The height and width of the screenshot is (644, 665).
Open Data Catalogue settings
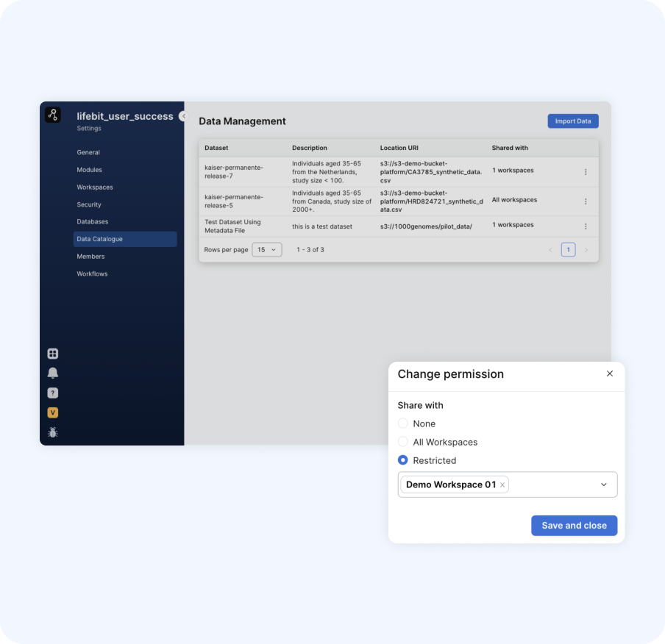coord(125,239)
